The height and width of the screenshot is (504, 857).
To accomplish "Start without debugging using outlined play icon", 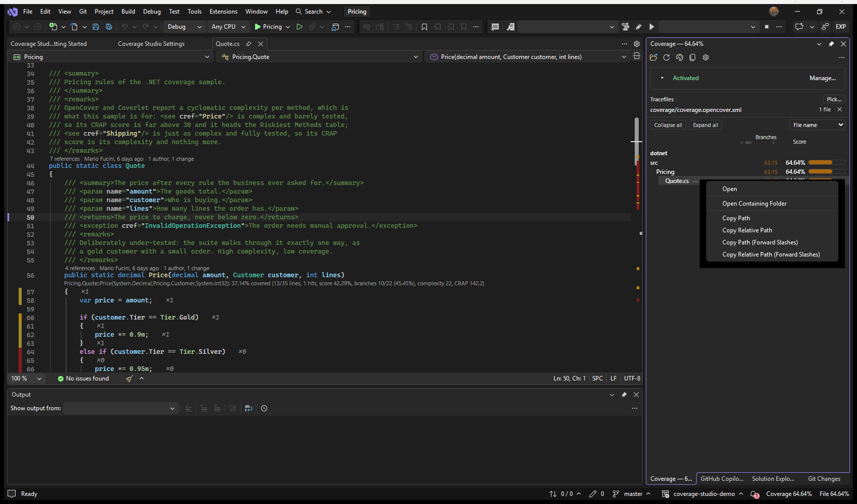I will pos(299,27).
